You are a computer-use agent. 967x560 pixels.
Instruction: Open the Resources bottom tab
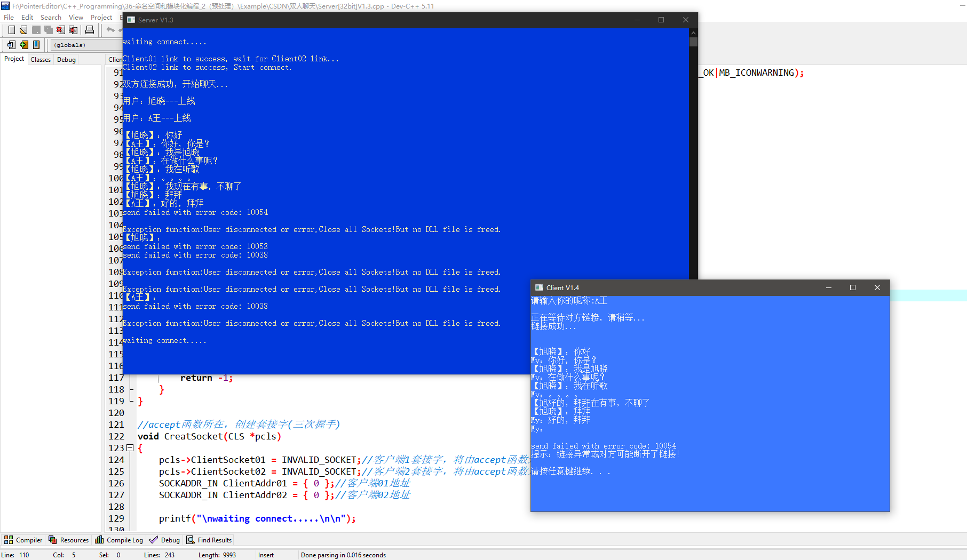(69, 540)
